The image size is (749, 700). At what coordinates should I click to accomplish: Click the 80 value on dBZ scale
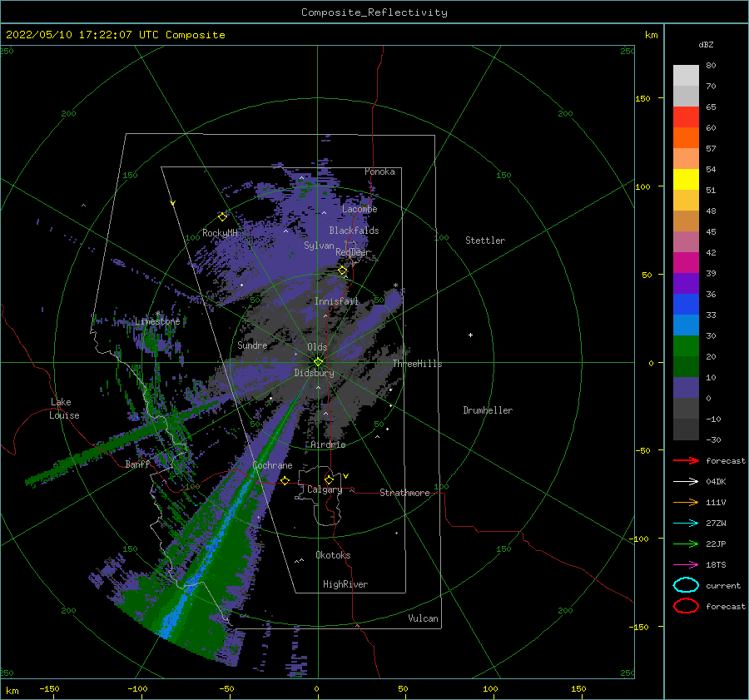[711, 65]
